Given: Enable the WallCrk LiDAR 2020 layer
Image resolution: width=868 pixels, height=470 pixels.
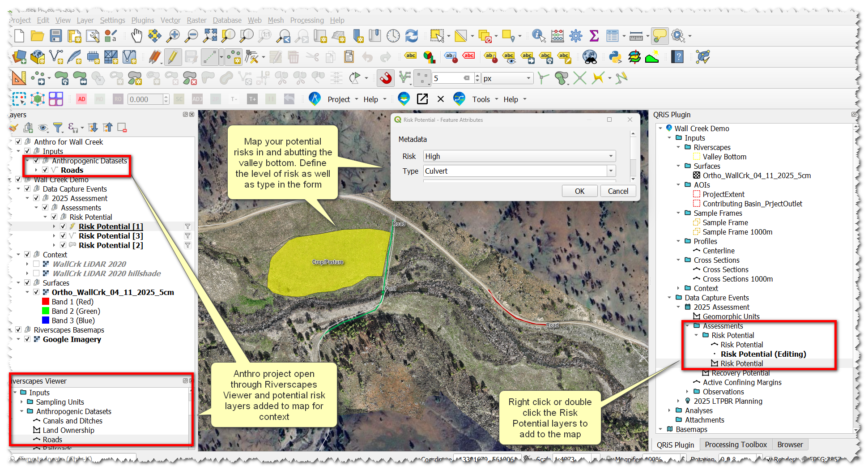Looking at the screenshot, I should tap(36, 264).
